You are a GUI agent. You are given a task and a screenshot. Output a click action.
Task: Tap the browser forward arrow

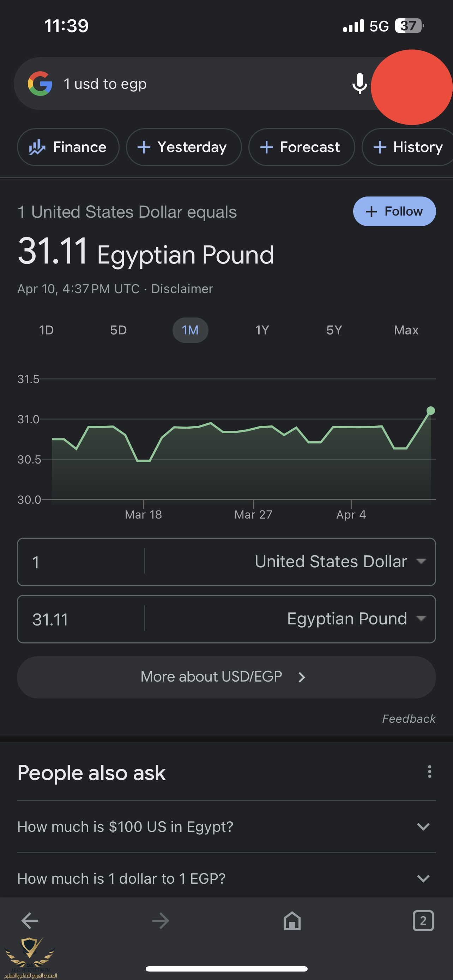[x=161, y=921]
